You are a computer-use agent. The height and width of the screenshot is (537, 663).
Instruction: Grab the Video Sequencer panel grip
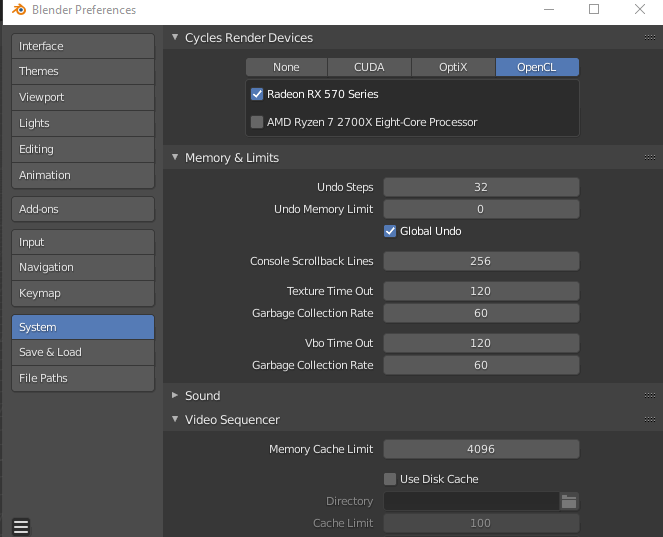(x=649, y=420)
